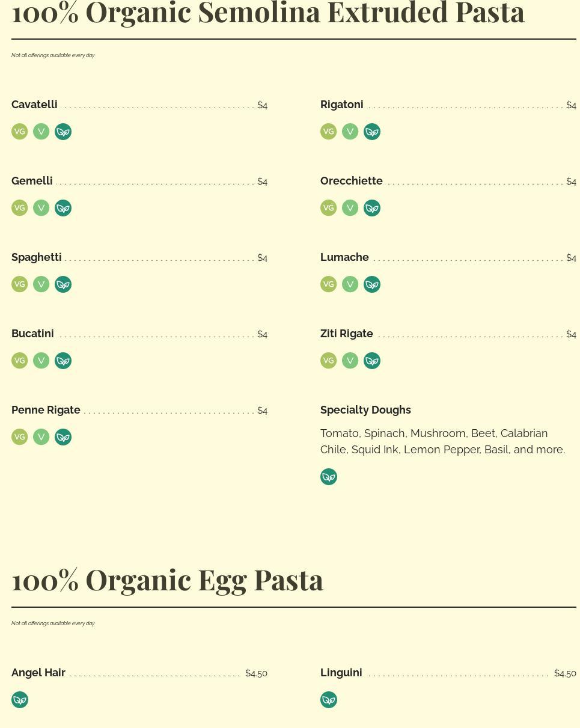
Task: Click the Linguini $4.50 price
Action: [565, 673]
